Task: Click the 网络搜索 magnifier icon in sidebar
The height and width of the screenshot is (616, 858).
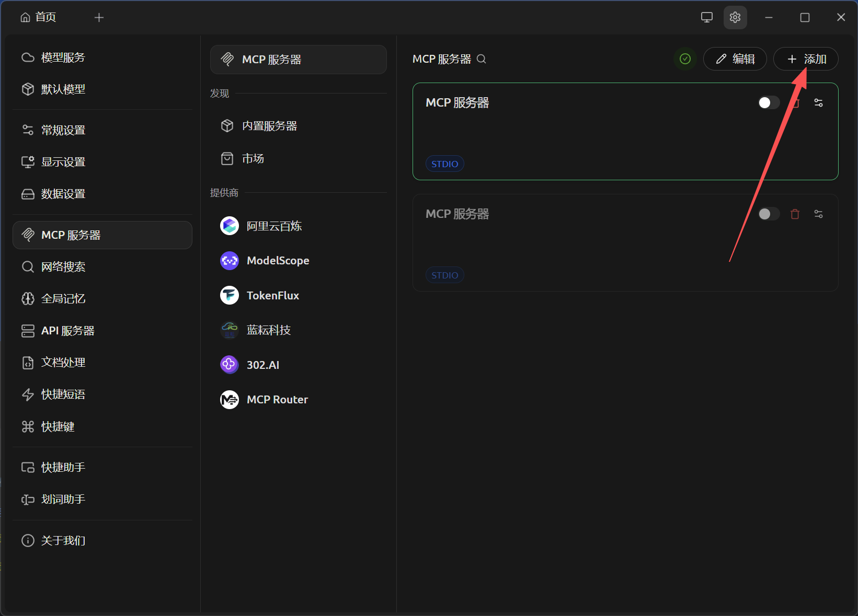Action: pyautogui.click(x=28, y=267)
